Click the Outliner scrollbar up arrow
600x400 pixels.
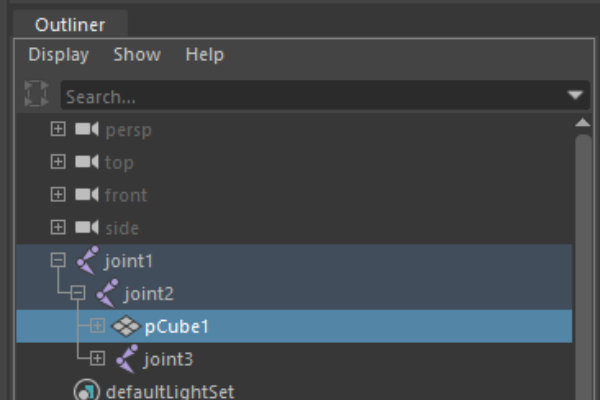click(583, 122)
